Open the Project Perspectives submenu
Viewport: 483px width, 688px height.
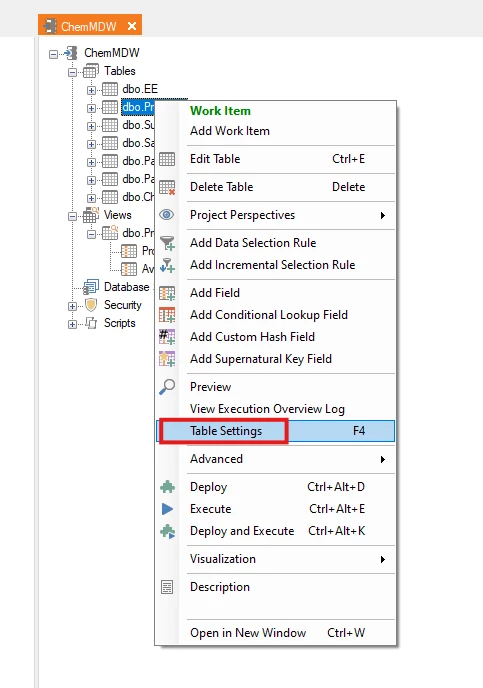coord(275,215)
